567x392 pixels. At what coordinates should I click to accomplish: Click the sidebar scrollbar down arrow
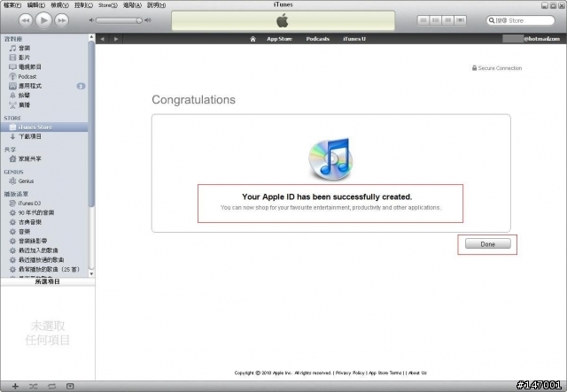click(x=91, y=273)
